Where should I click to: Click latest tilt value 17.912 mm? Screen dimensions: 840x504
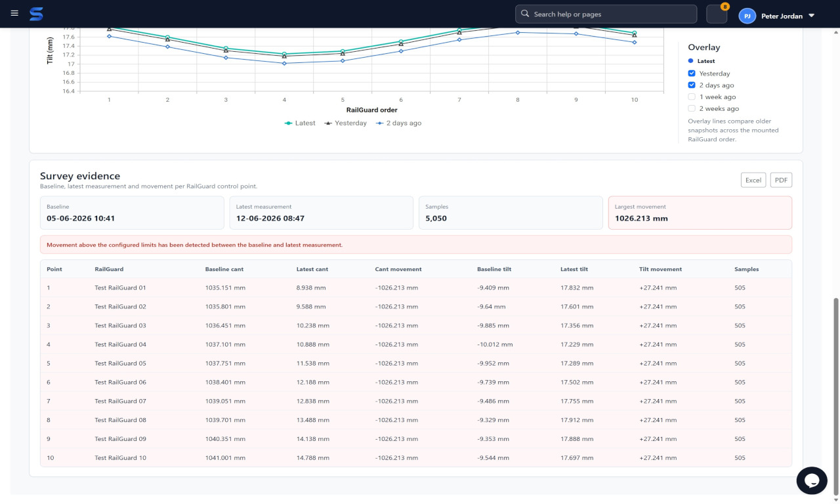(x=577, y=420)
